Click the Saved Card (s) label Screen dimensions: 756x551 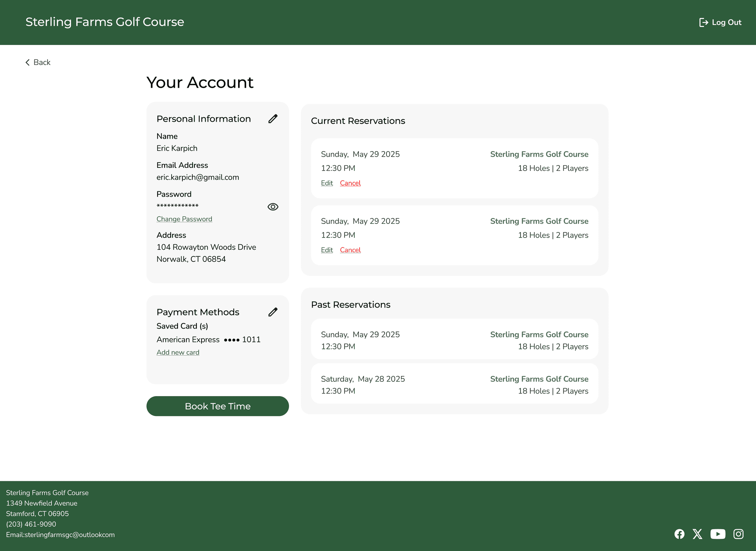pos(182,326)
